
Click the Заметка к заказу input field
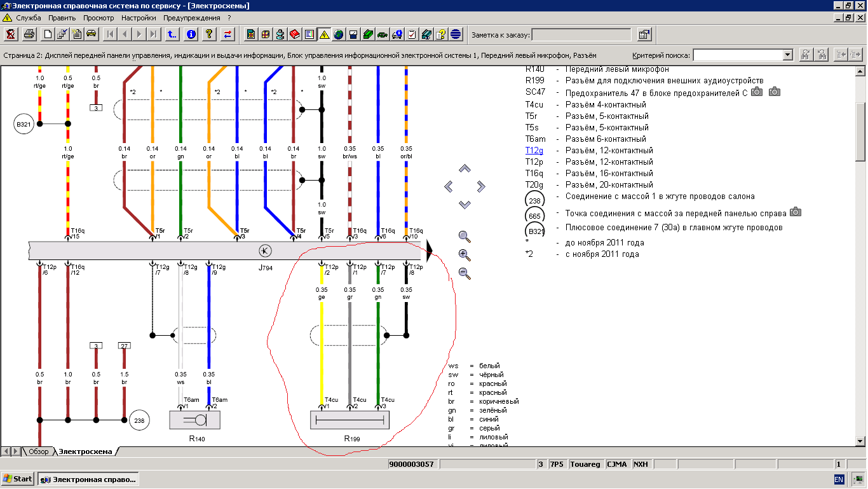point(581,34)
